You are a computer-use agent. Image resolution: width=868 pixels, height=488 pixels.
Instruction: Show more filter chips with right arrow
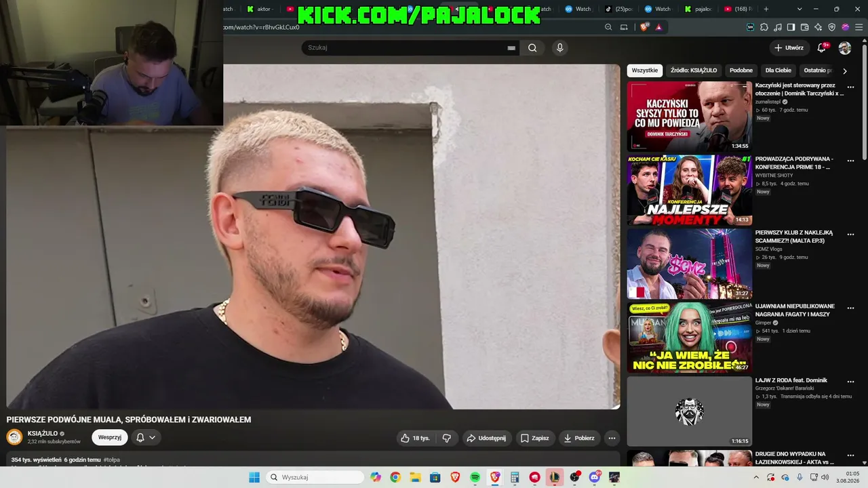[x=845, y=70]
